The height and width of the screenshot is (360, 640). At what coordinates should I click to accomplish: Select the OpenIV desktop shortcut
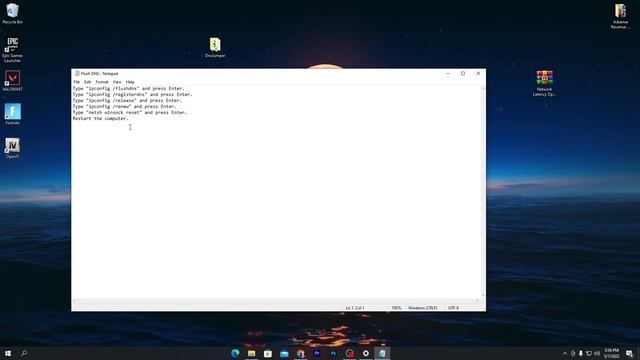click(x=12, y=148)
